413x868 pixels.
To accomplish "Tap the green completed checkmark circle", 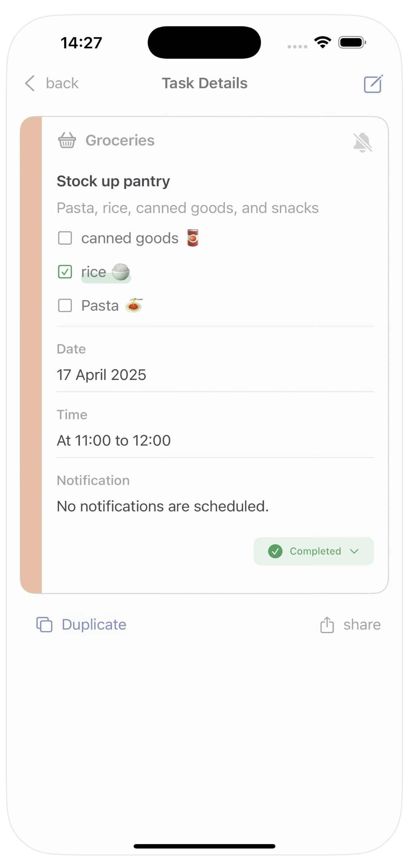I will coord(275,551).
